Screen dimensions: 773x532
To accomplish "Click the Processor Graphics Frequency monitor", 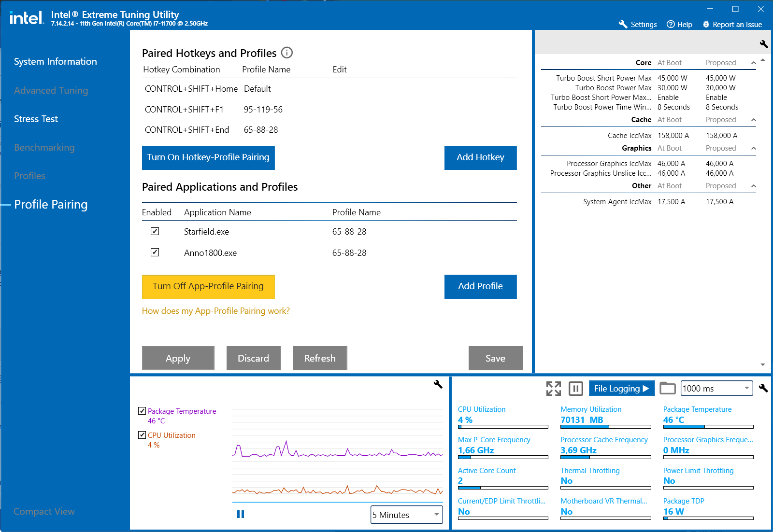I will (708, 447).
